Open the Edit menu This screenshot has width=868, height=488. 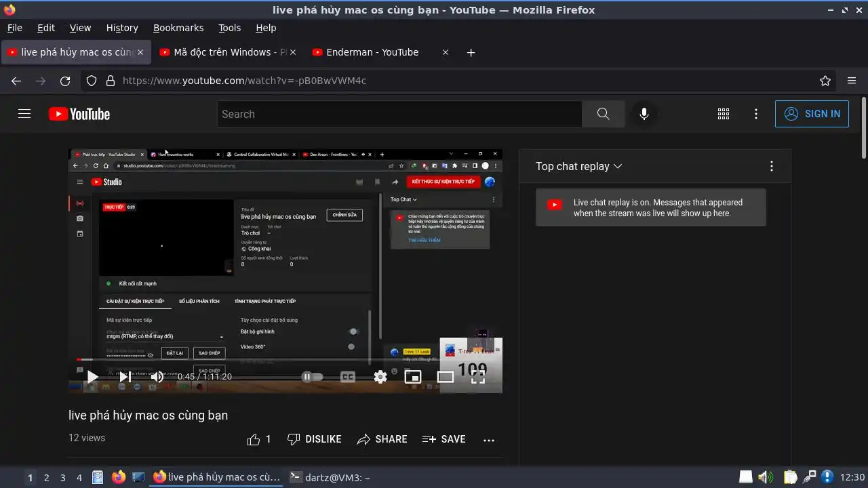pos(46,28)
